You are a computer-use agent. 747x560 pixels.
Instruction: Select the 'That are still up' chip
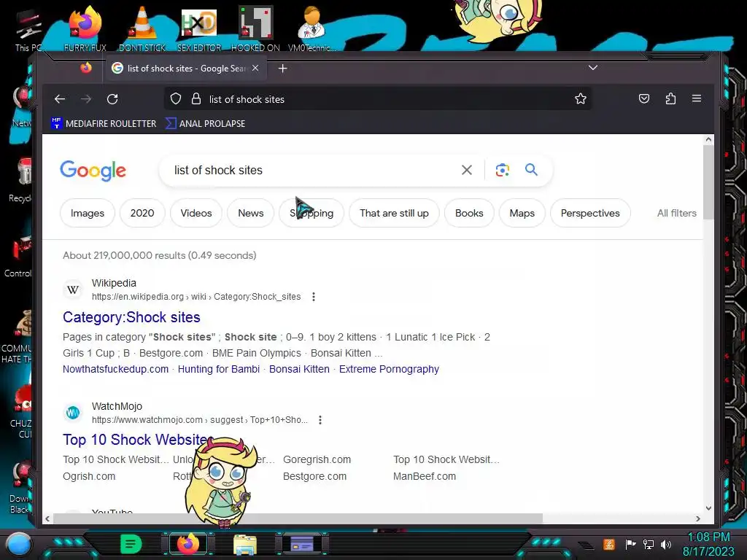pyautogui.click(x=394, y=214)
